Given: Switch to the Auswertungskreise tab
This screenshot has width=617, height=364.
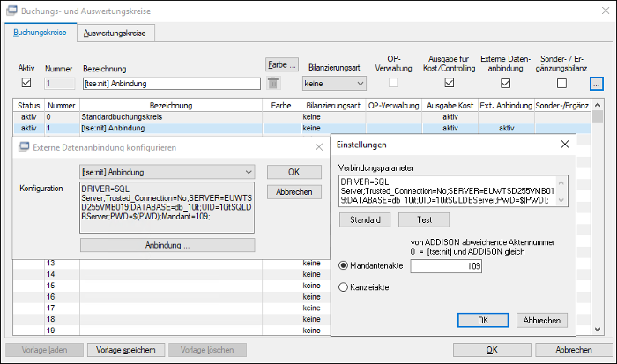Looking at the screenshot, I should click(115, 33).
